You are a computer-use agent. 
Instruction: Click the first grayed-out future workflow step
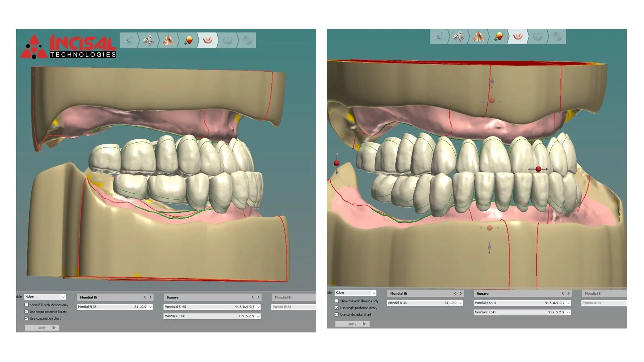tap(228, 40)
